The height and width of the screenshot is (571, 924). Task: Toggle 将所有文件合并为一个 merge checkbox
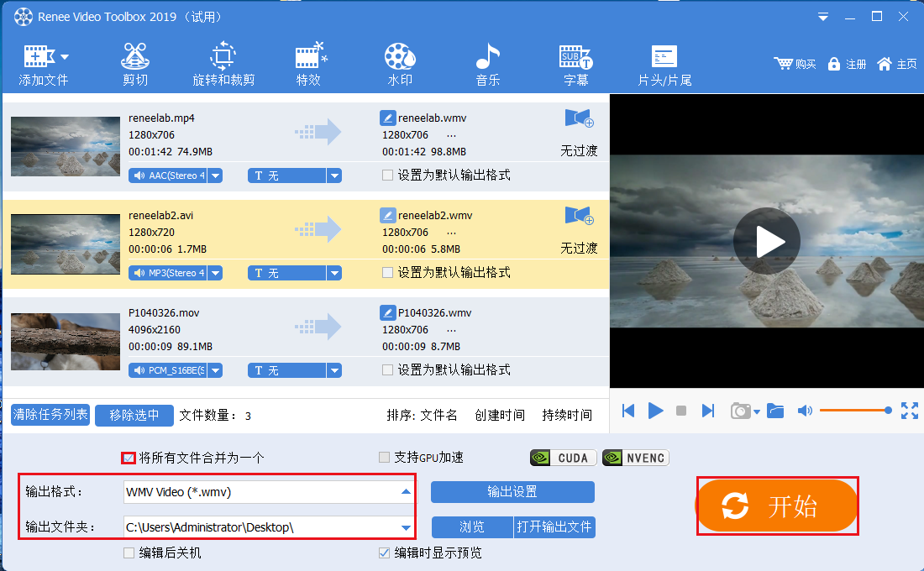[129, 458]
